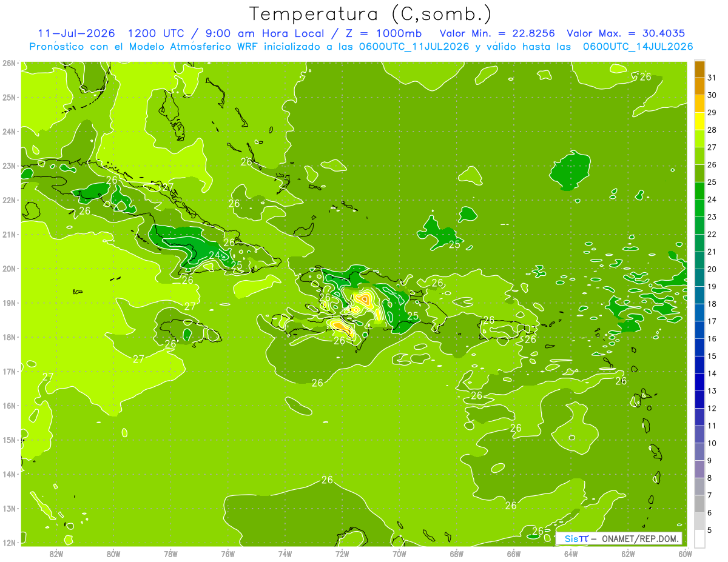Click the '62W' longitude axis label
728x562 pixels.
tap(628, 553)
